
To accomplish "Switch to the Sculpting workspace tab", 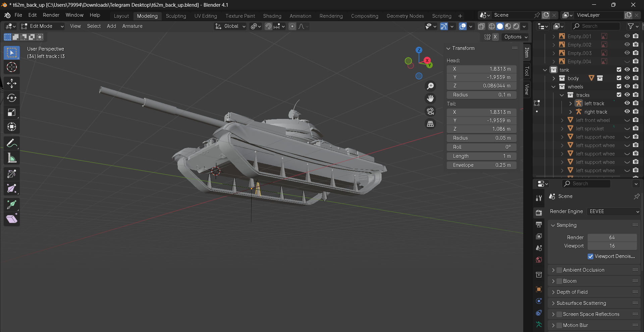I will (x=176, y=16).
